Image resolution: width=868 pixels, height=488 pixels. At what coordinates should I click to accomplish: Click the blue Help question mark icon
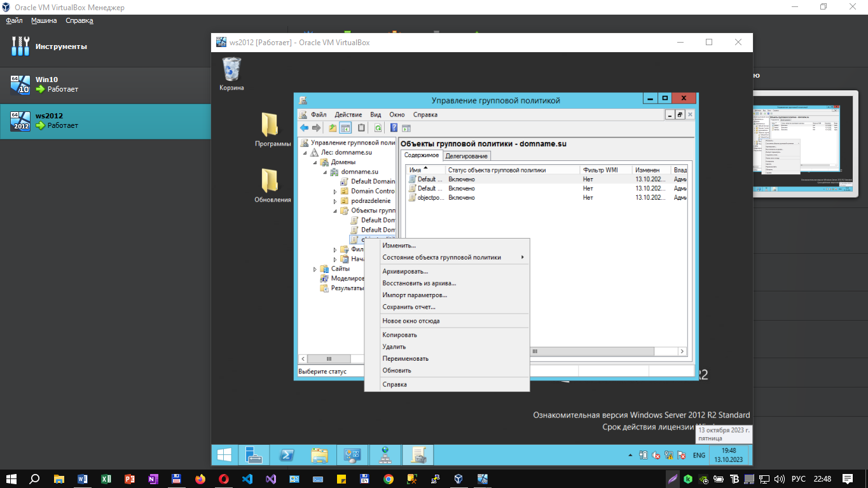click(394, 128)
